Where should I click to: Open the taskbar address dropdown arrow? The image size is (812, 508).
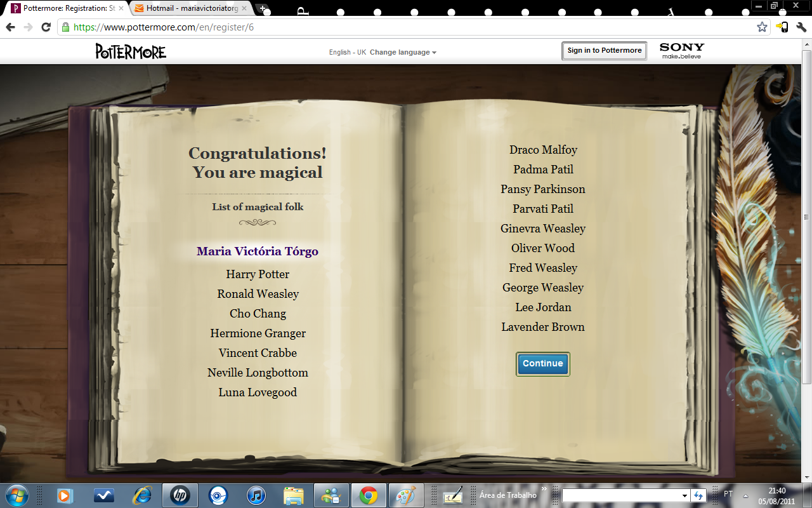684,495
